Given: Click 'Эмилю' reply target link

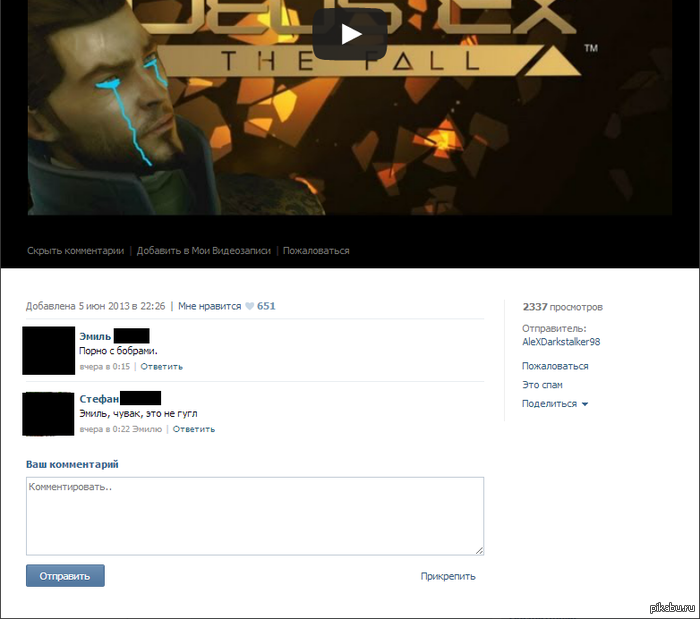Looking at the screenshot, I should [x=147, y=429].
